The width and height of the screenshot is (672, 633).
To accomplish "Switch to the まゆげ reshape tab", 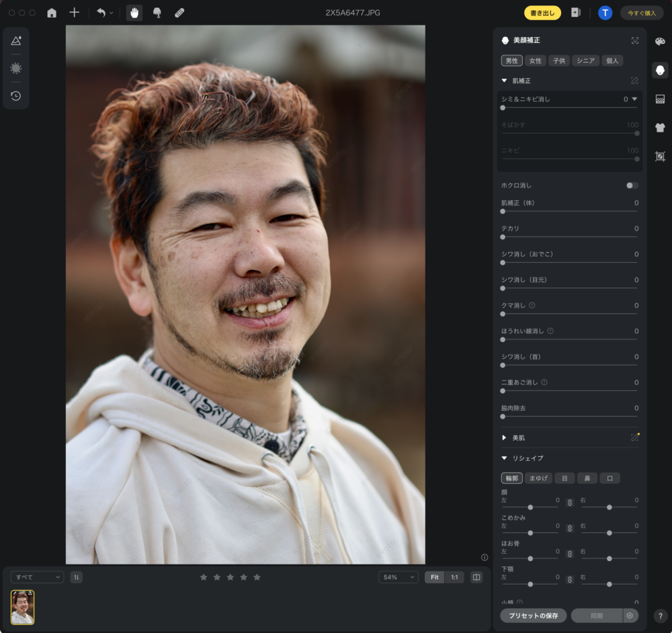I will [x=538, y=478].
